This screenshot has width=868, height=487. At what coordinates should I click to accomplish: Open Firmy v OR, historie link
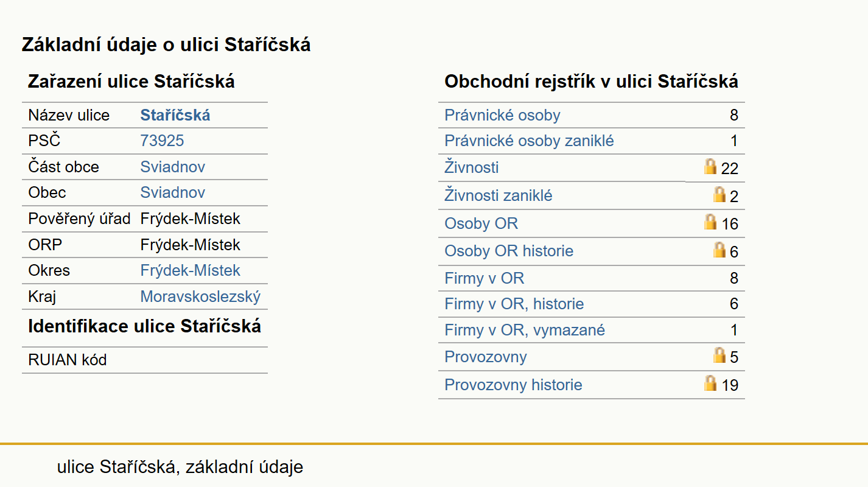click(514, 304)
